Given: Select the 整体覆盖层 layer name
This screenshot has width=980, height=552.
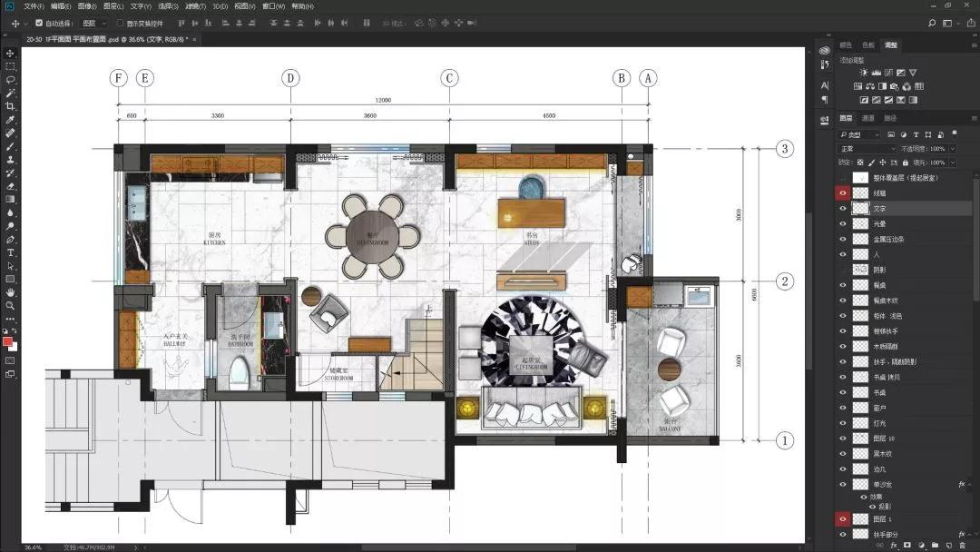Looking at the screenshot, I should click(906, 178).
